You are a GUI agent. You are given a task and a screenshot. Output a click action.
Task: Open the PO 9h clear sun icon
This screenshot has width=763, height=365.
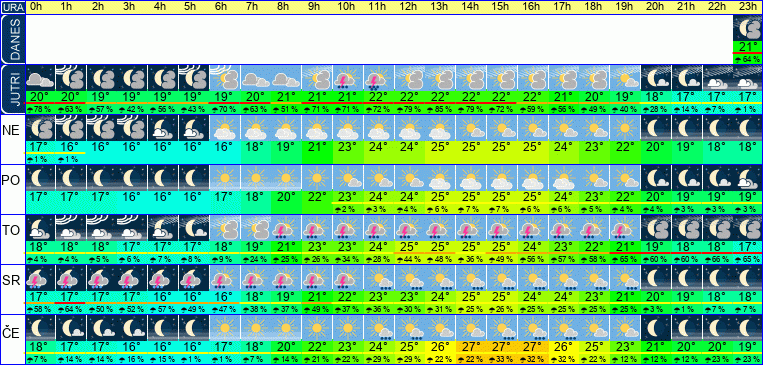(x=317, y=177)
